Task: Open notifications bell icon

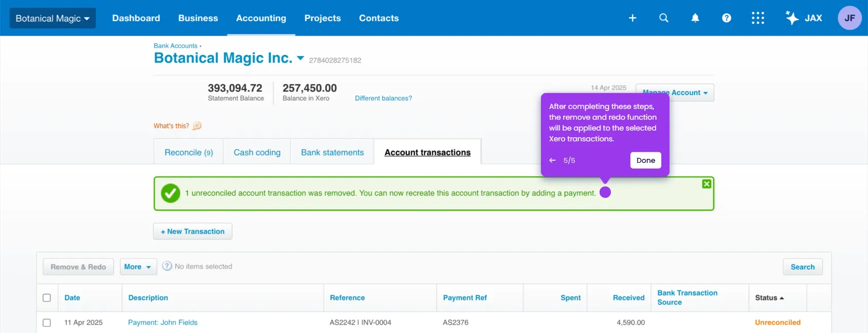Action: (695, 18)
